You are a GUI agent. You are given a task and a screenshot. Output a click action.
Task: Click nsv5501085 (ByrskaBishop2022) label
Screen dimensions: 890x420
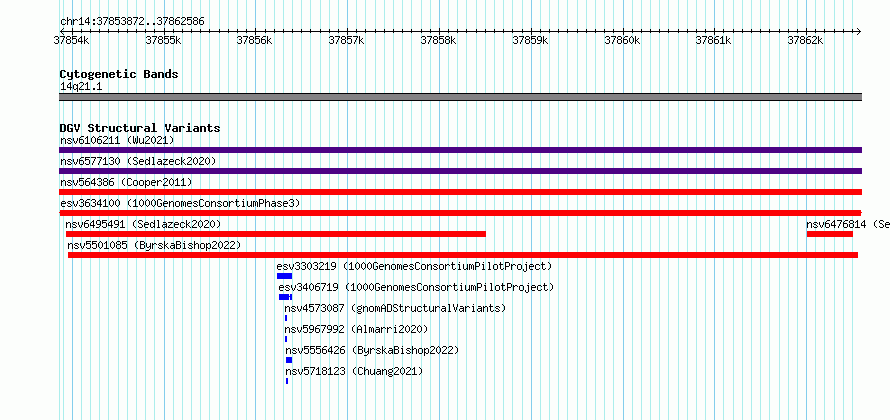[x=154, y=245]
